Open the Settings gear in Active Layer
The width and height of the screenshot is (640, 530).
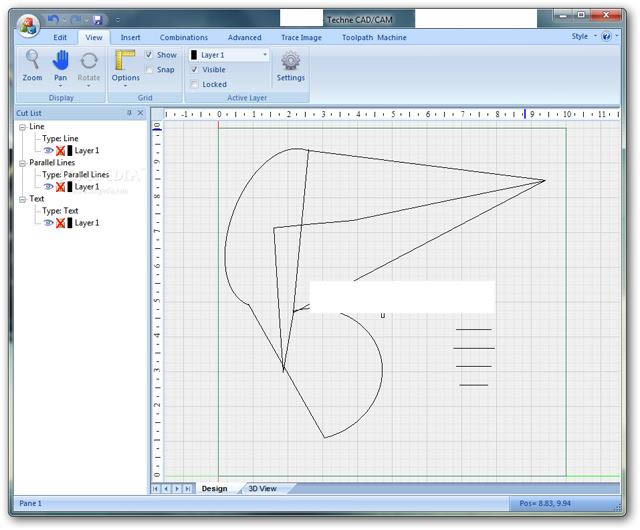(290, 64)
